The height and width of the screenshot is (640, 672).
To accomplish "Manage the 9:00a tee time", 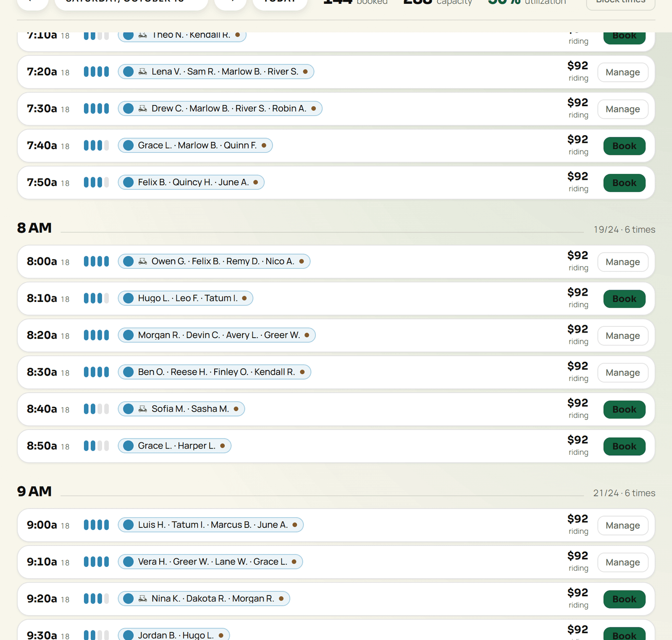I will point(622,525).
